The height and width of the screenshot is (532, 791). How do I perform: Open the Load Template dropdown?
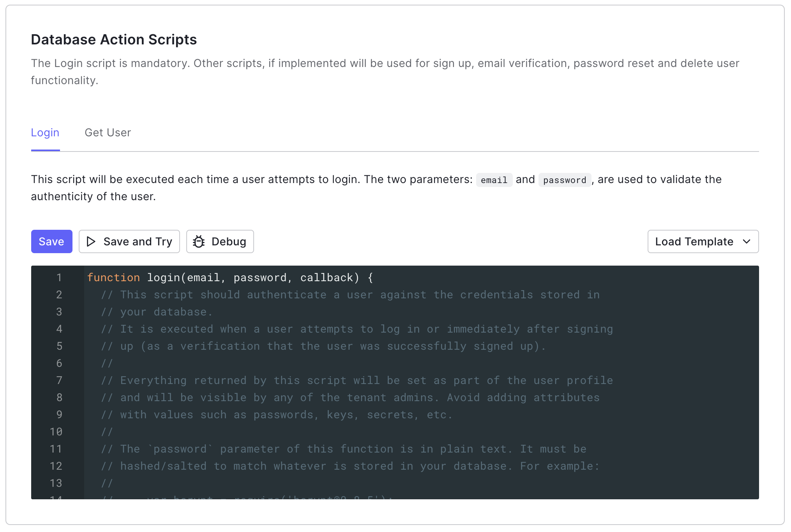703,241
